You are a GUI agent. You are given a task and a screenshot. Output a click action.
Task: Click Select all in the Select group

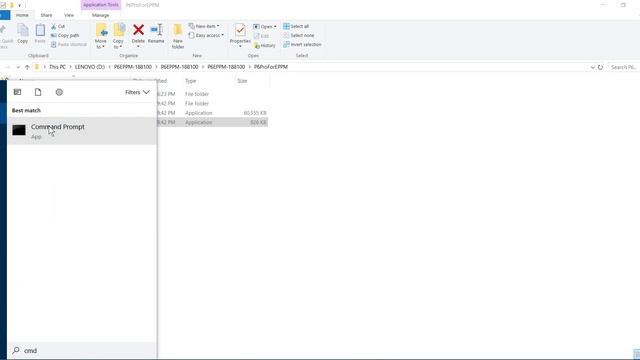click(x=296, y=26)
